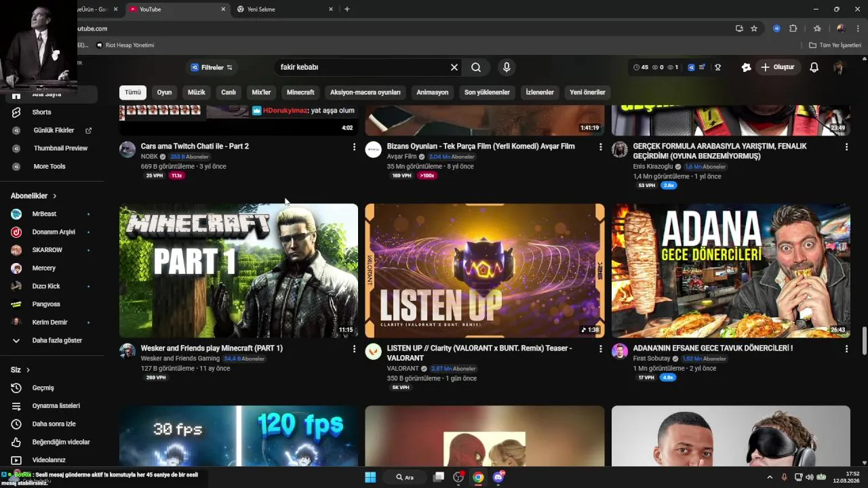Select the Müzik filter chip
The image size is (868, 488).
(197, 92)
